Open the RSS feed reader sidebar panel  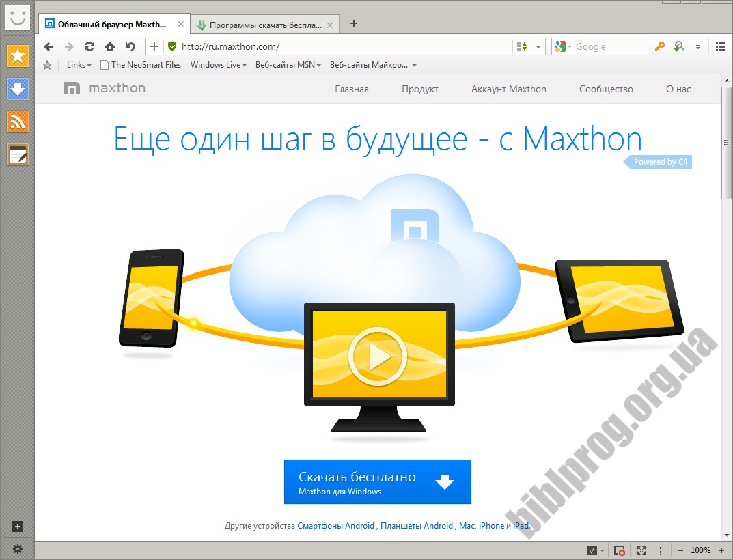pyautogui.click(x=18, y=122)
